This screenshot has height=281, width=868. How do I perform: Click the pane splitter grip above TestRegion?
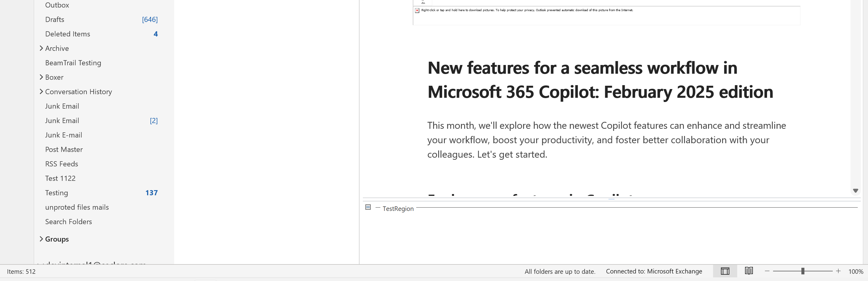pos(611,199)
